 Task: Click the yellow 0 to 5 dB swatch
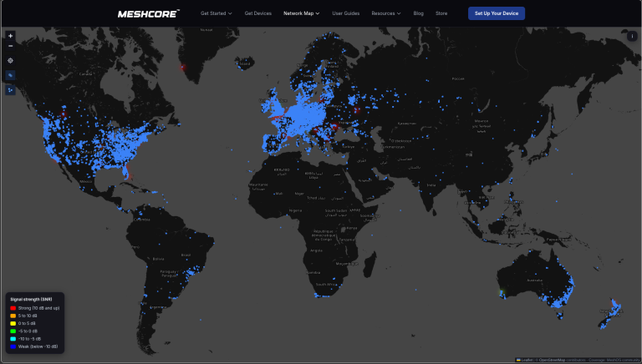(x=13, y=324)
